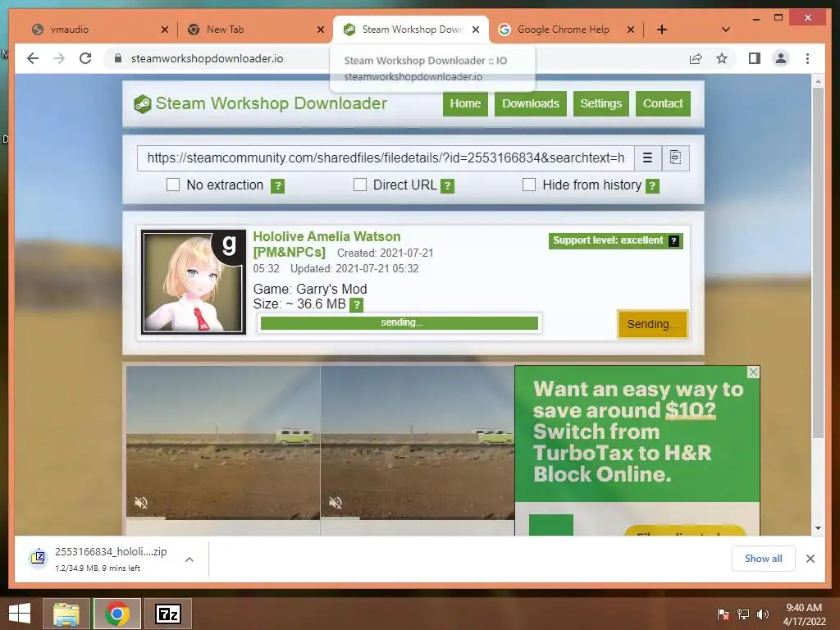Click the yellow Sending... button
The image size is (840, 630).
[652, 324]
